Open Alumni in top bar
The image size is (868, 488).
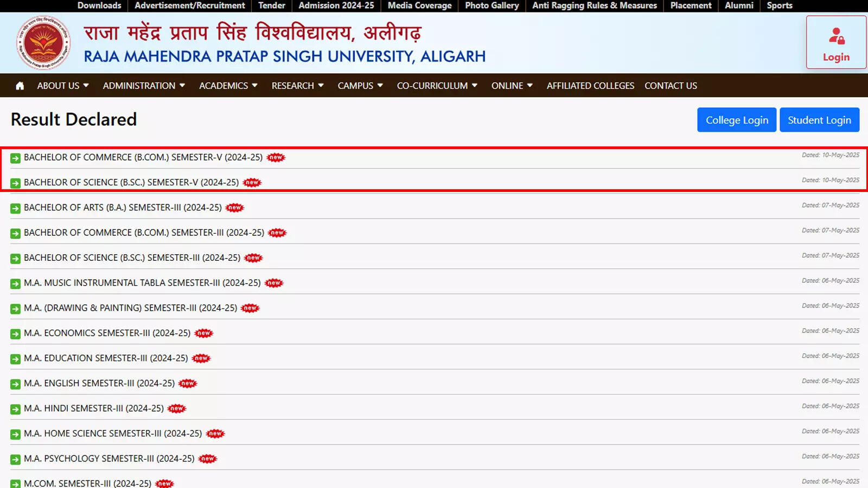coord(739,5)
